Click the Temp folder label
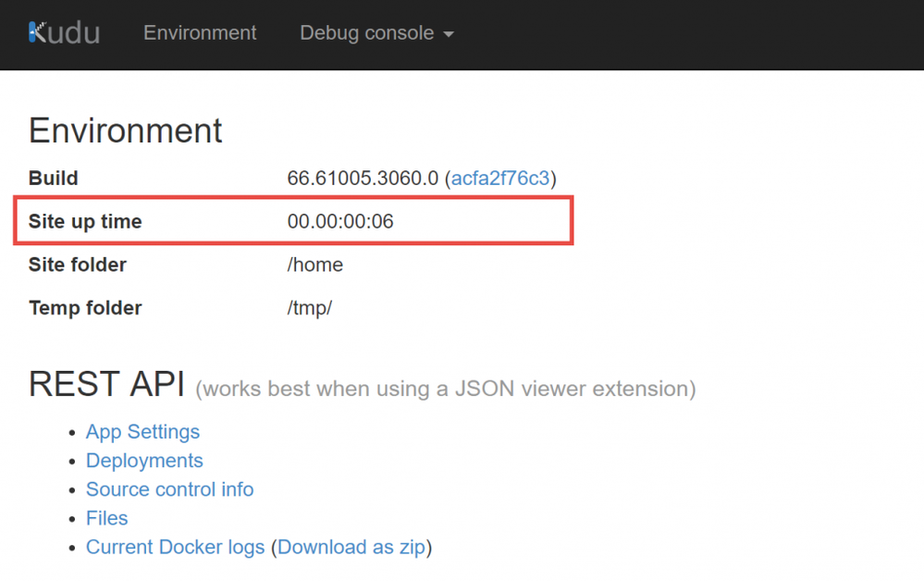Image resolution: width=924 pixels, height=581 pixels. 85,307
